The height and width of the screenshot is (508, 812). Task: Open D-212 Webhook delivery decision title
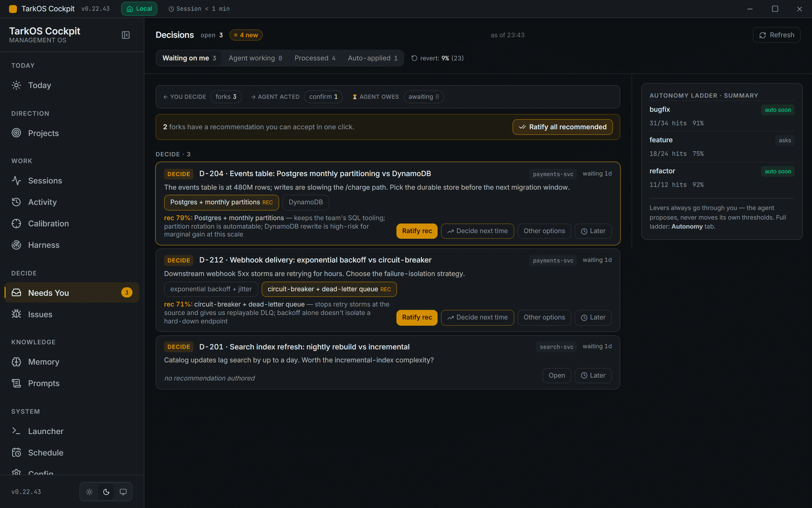click(x=315, y=260)
